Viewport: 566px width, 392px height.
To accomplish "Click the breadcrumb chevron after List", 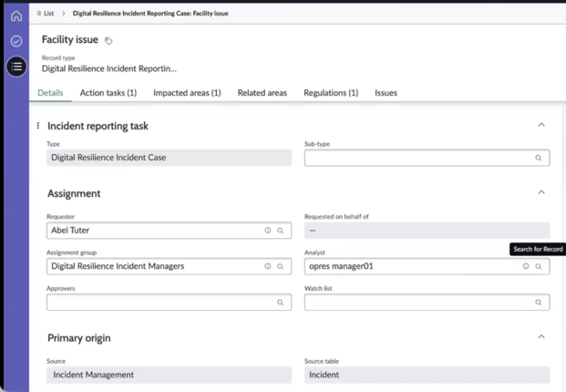I will click(x=64, y=14).
